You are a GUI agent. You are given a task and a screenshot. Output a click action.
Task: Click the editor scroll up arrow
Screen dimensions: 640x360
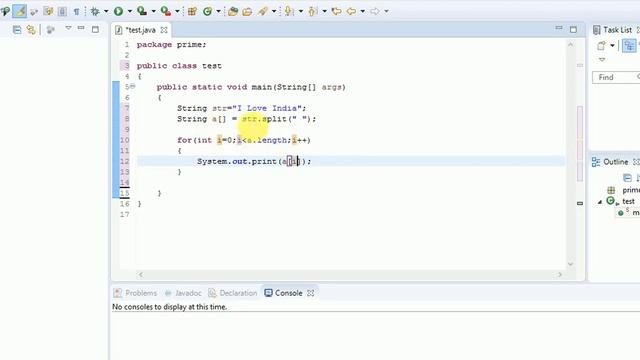pos(571,44)
